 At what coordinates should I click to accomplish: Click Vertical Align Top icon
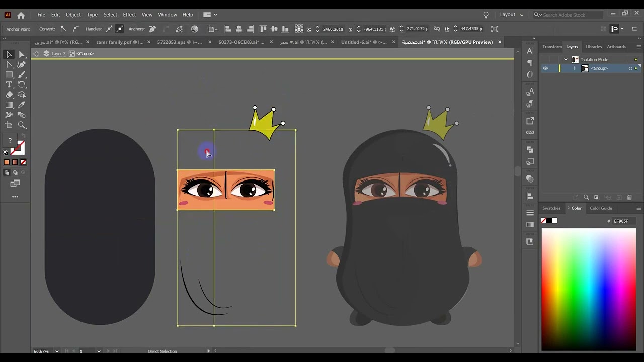coord(263,29)
